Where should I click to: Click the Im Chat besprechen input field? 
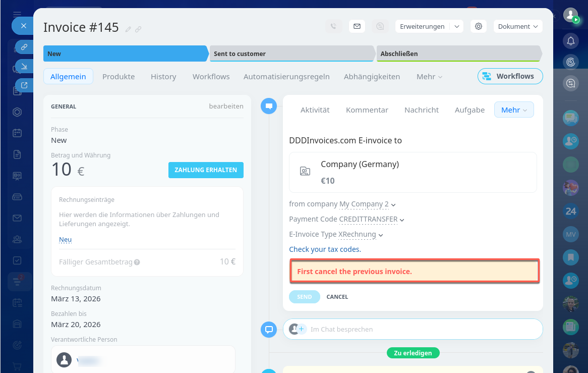tap(419, 329)
